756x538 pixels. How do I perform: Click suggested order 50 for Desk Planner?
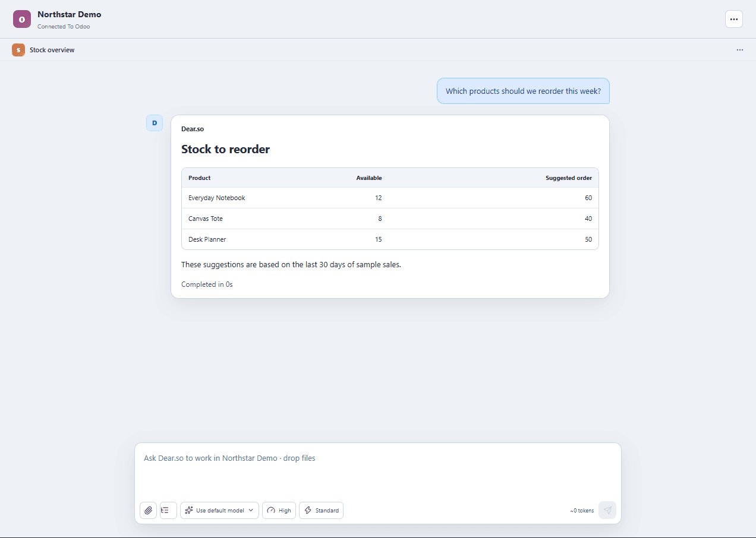click(x=588, y=239)
